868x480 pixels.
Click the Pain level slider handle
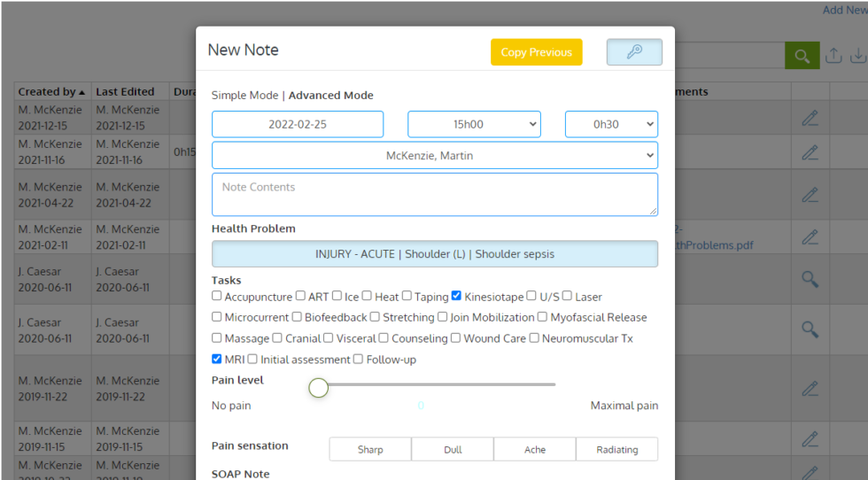(x=318, y=388)
